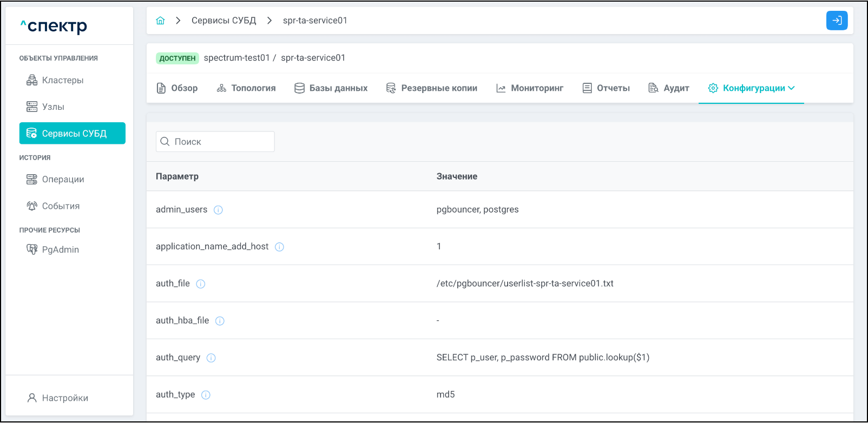Open the Базы данных tab
This screenshot has width=868, height=423.
point(331,88)
